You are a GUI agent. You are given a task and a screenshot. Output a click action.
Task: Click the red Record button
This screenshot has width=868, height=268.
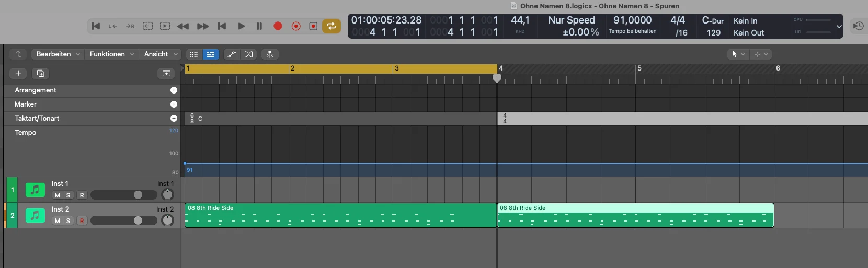278,26
